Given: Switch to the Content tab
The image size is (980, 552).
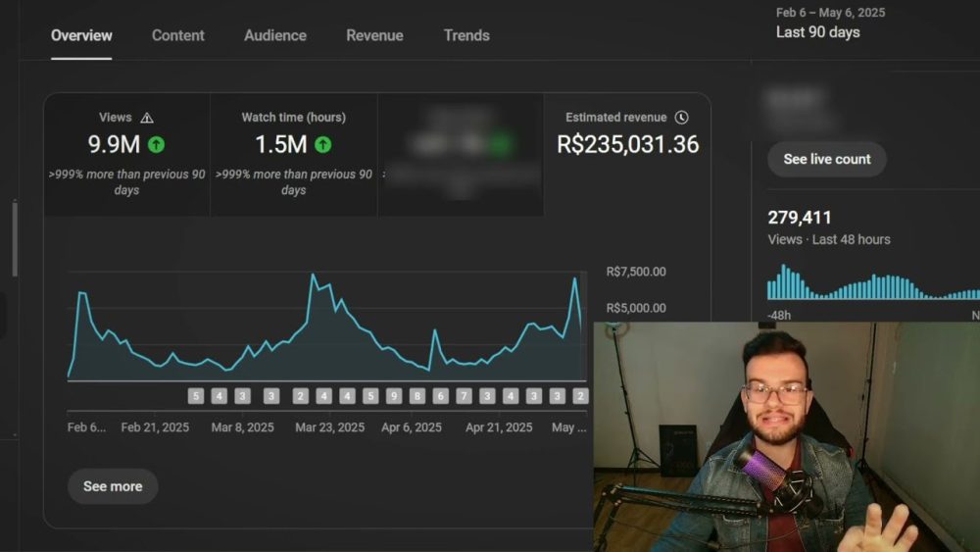Looking at the screenshot, I should tap(177, 35).
